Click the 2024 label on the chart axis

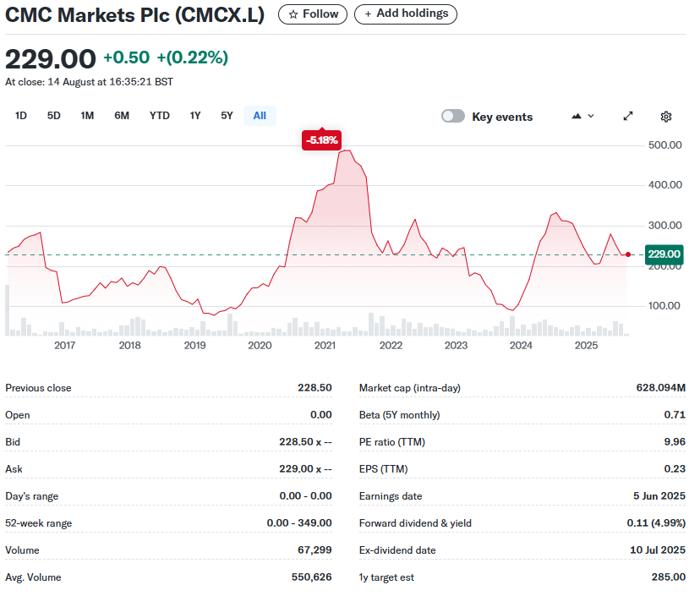point(521,346)
